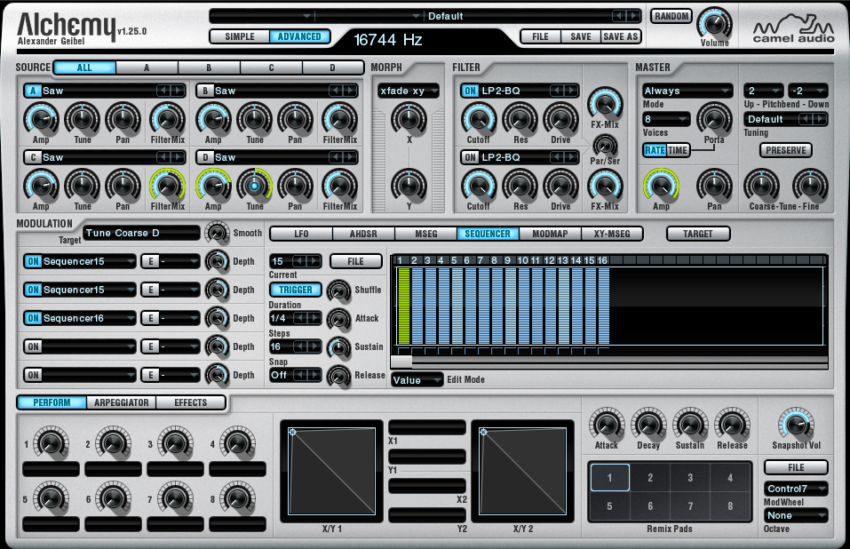Screen dimensions: 850x549
Task: Click sequencer step 8 bar
Action: (498, 306)
